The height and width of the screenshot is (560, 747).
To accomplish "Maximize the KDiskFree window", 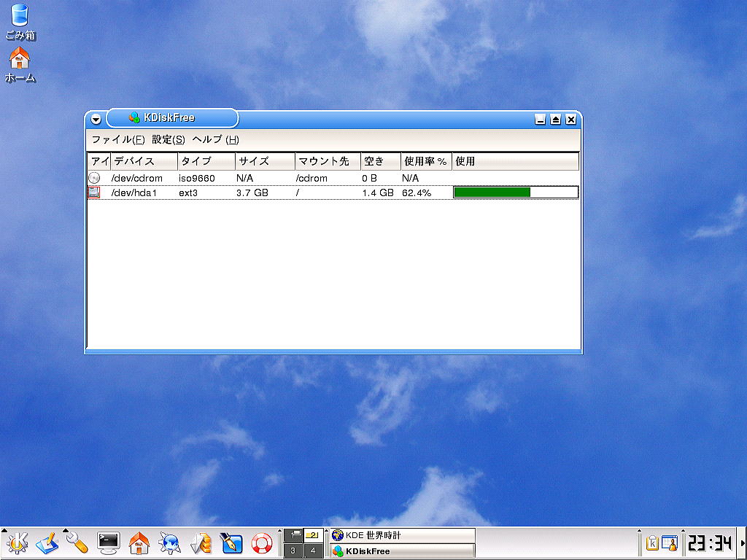I will coord(555,119).
